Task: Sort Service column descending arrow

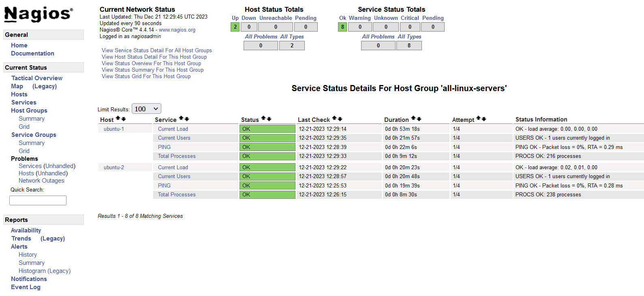Action: (x=187, y=119)
